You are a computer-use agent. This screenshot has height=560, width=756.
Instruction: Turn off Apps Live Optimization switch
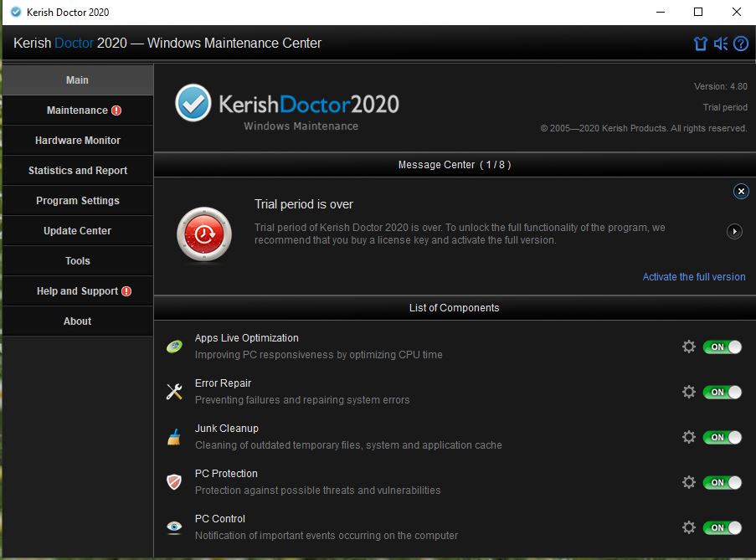click(722, 347)
